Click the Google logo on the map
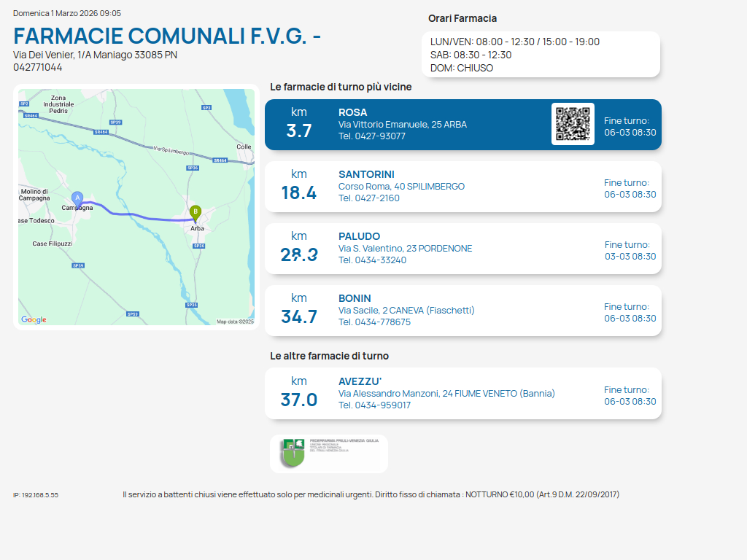747x560 pixels. [x=34, y=319]
